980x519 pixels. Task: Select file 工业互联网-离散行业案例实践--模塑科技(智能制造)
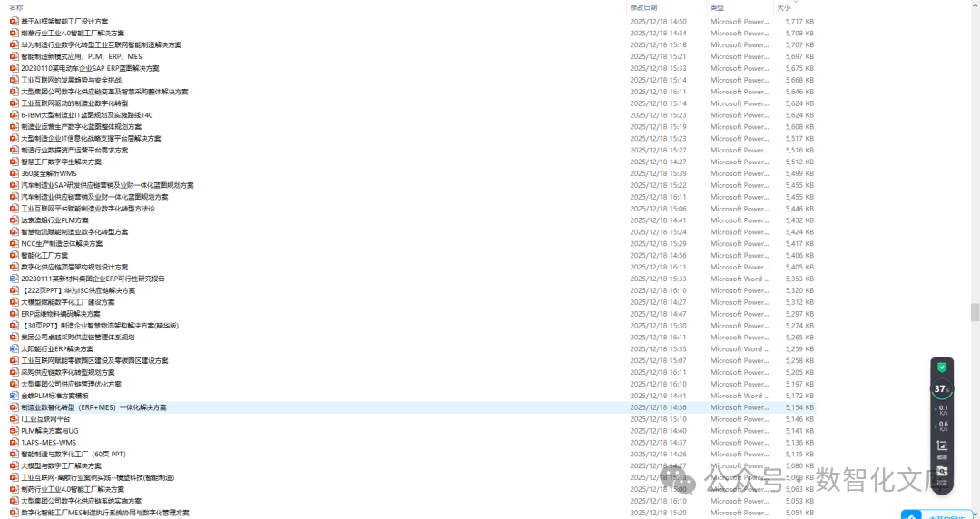pyautogui.click(x=97, y=478)
